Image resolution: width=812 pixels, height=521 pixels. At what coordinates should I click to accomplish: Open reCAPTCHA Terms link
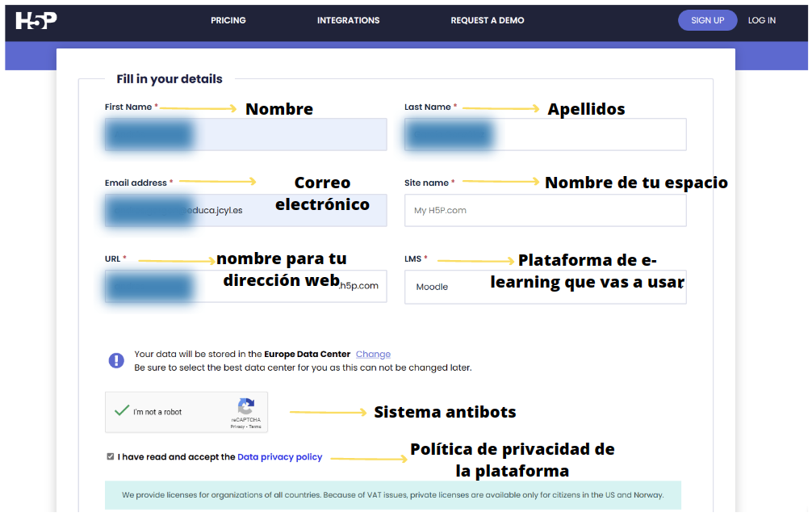click(255, 426)
